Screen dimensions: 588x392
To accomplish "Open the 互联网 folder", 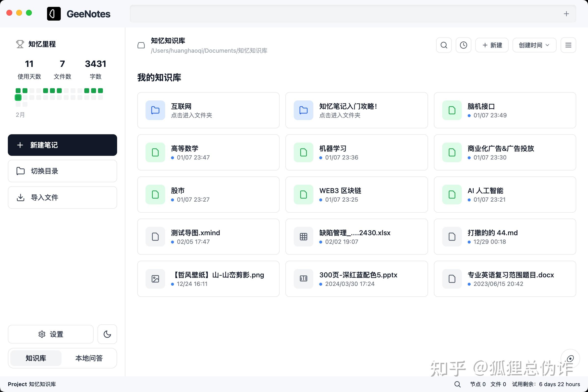I will [x=208, y=110].
